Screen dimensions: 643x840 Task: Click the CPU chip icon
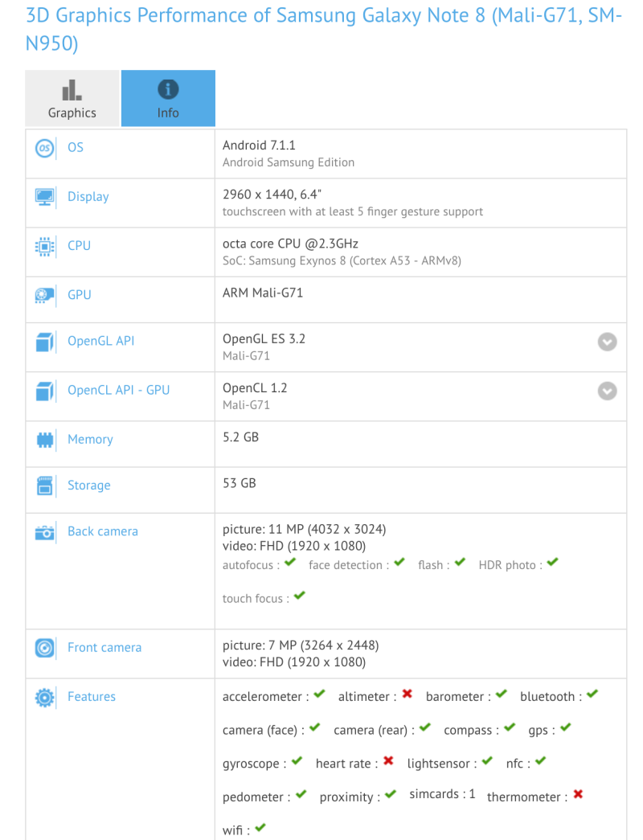coord(45,246)
